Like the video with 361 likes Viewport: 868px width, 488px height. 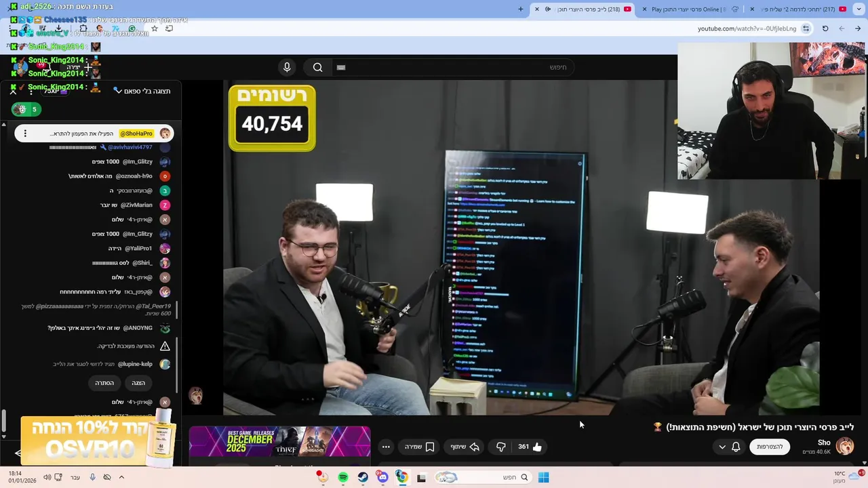[x=530, y=447]
